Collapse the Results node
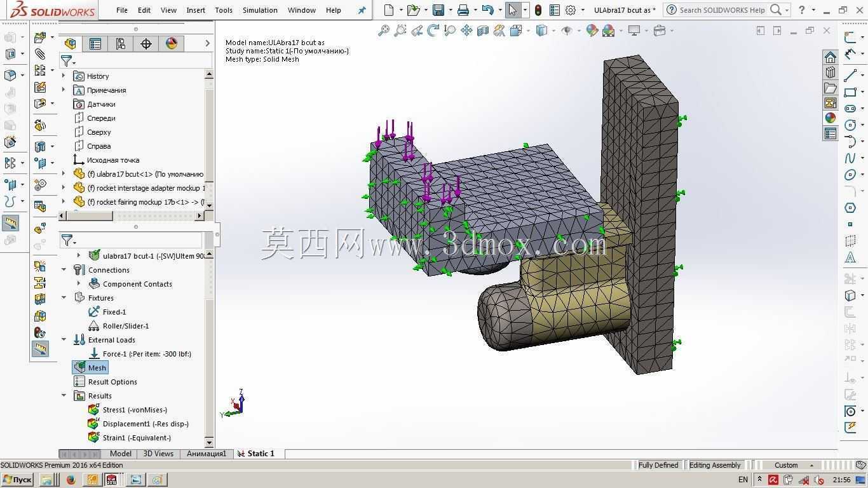 [x=64, y=396]
